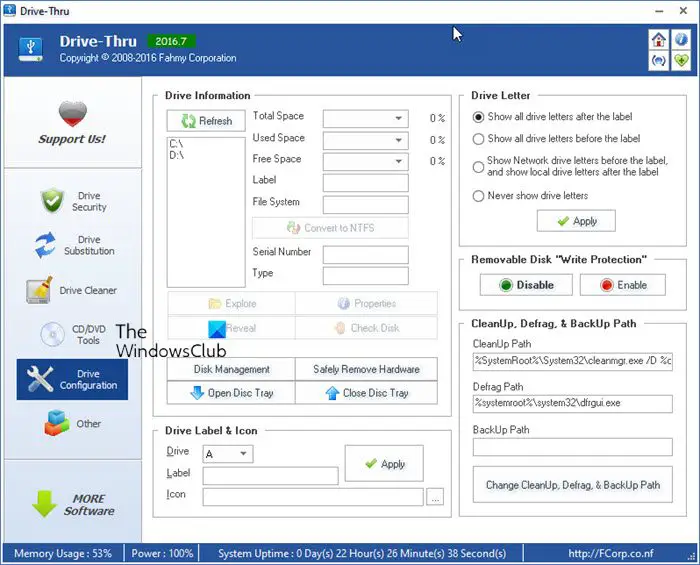Click the Drive Cleaner broom icon

pyautogui.click(x=40, y=290)
